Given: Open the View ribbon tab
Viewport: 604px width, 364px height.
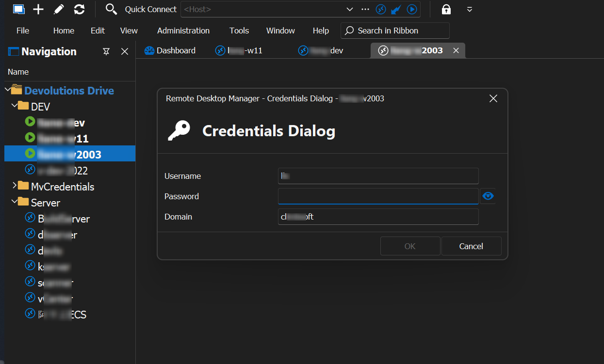Looking at the screenshot, I should coord(129,31).
